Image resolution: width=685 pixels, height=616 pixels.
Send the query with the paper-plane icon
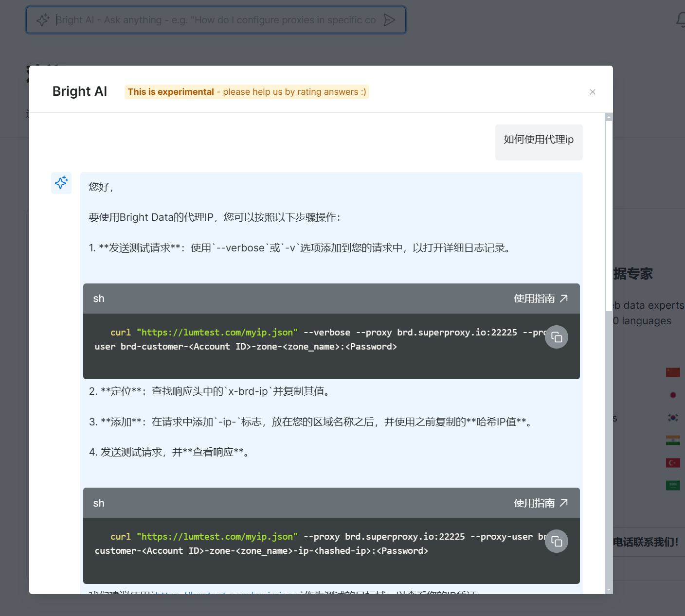click(x=389, y=20)
